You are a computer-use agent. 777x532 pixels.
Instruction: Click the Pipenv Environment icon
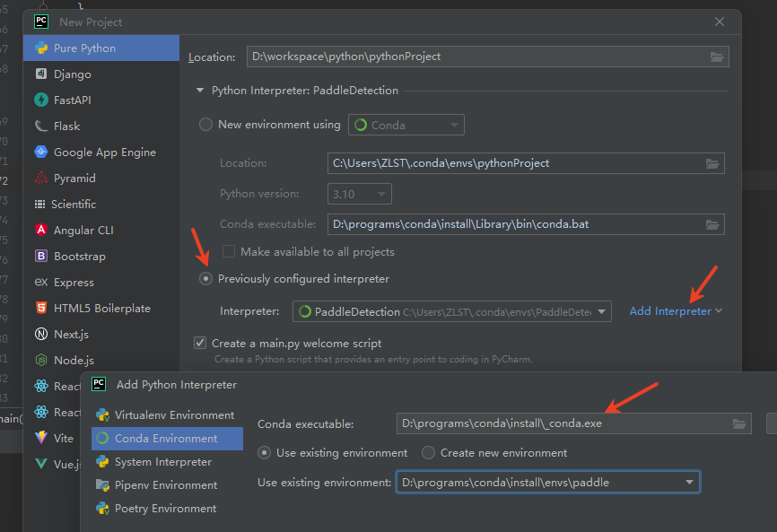pos(102,485)
